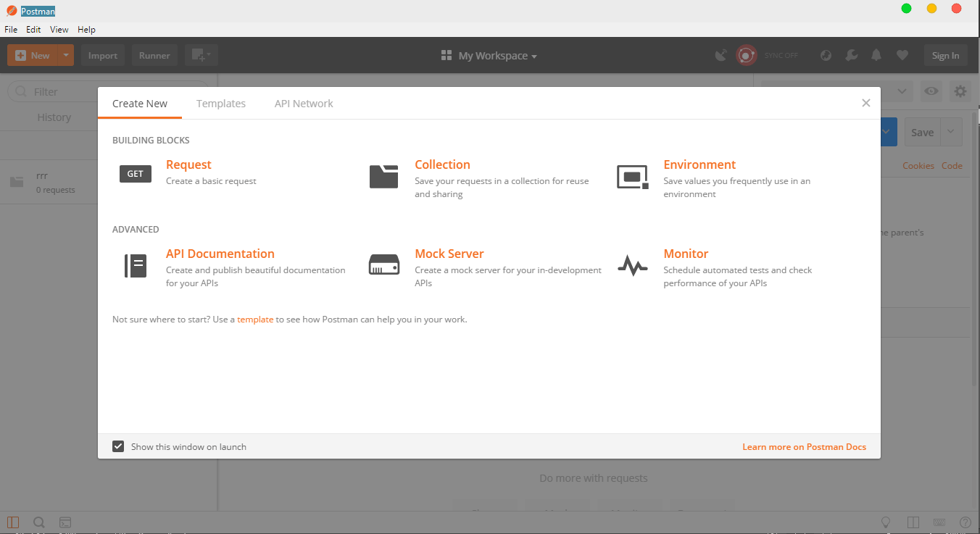Open the Help menu

point(86,30)
